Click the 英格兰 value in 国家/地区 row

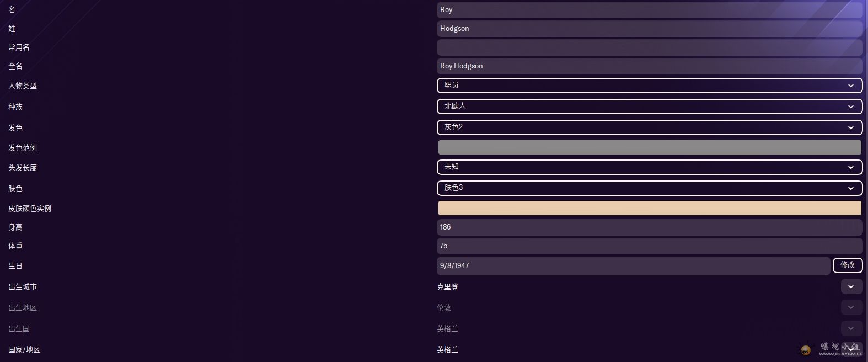tap(447, 350)
